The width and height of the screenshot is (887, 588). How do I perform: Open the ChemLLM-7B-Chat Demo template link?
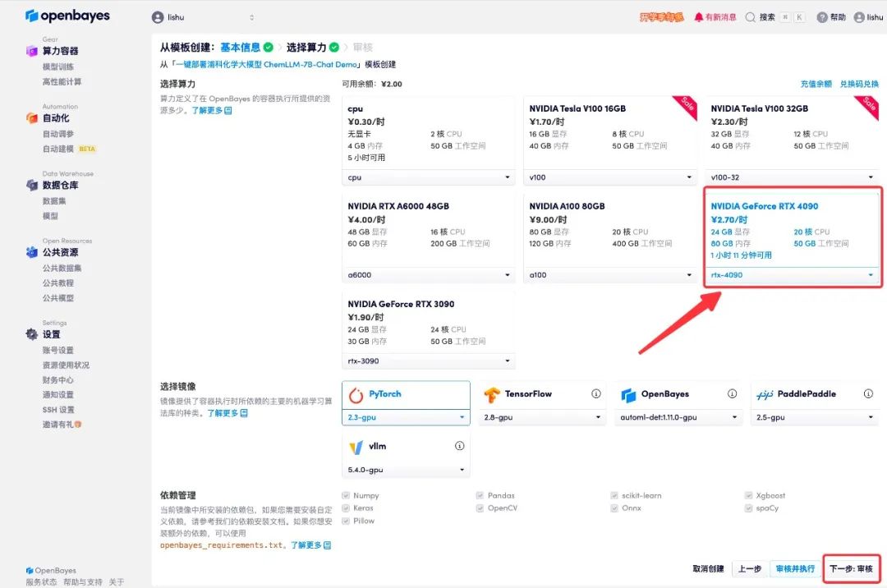click(266, 64)
